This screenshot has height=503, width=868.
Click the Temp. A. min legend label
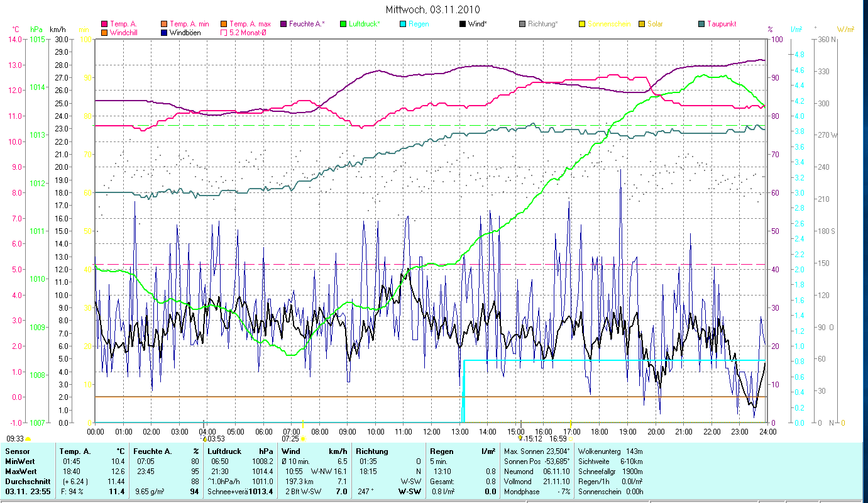189,24
